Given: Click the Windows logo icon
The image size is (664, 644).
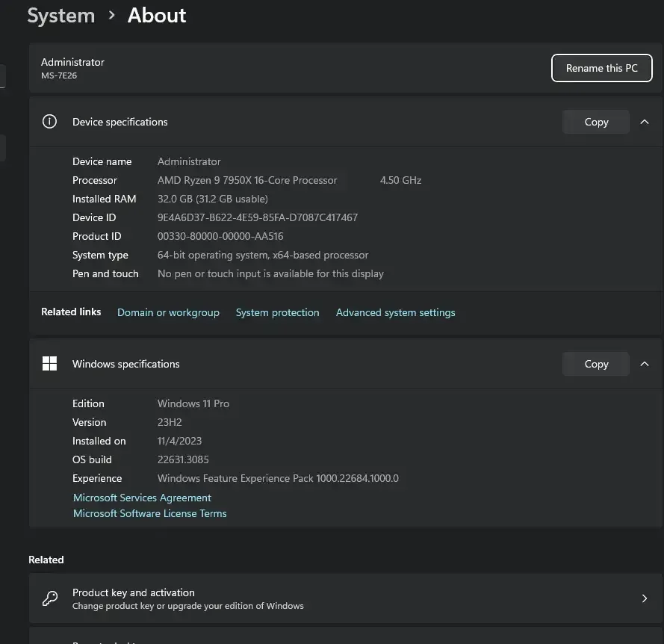Looking at the screenshot, I should (49, 364).
